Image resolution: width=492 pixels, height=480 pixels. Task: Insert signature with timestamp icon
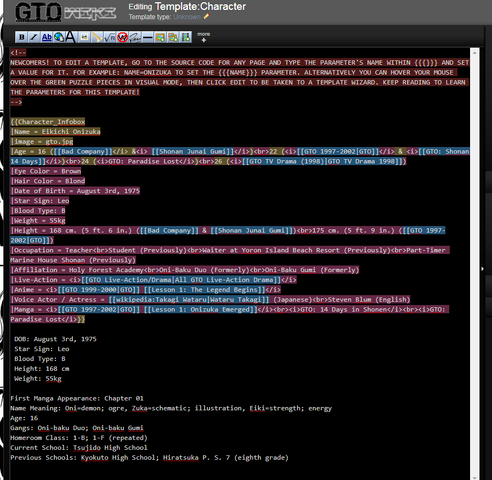pyautogui.click(x=135, y=37)
